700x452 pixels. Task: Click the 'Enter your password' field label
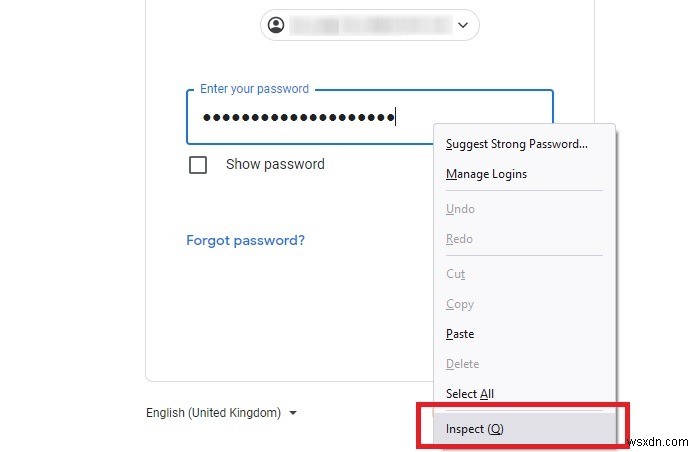coord(254,89)
